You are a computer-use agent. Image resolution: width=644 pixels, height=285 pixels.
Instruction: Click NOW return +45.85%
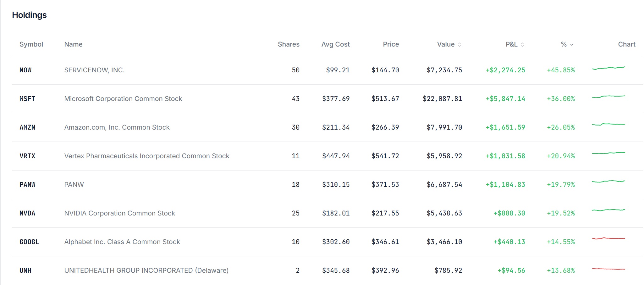click(x=561, y=70)
